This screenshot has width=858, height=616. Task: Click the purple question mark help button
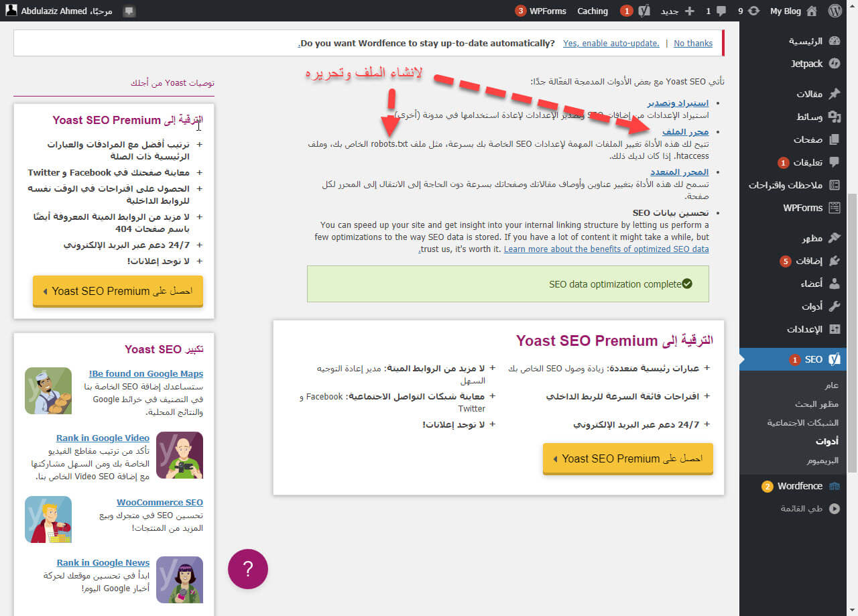pos(248,569)
